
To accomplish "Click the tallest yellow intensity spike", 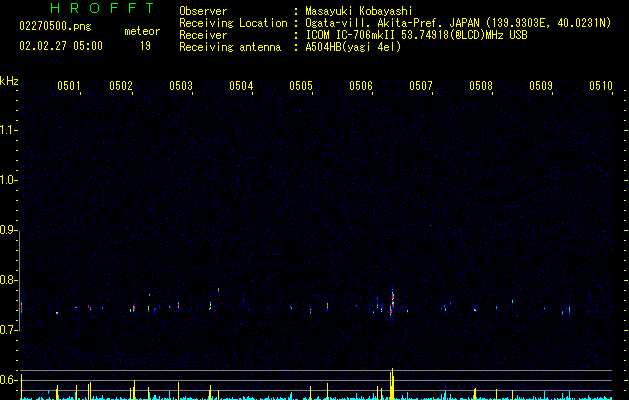I will 392,384.
